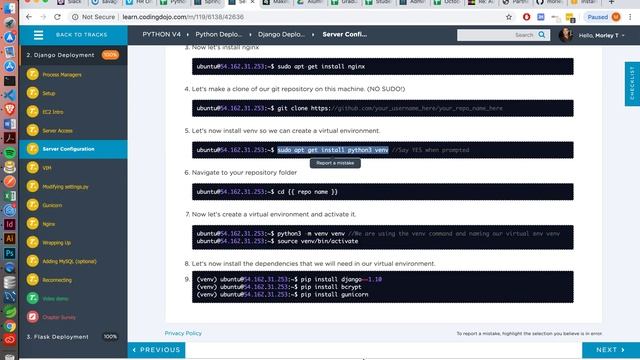Screen dimensions: 640x360
Task: Open the Privacy Policy link
Action: [183, 333]
